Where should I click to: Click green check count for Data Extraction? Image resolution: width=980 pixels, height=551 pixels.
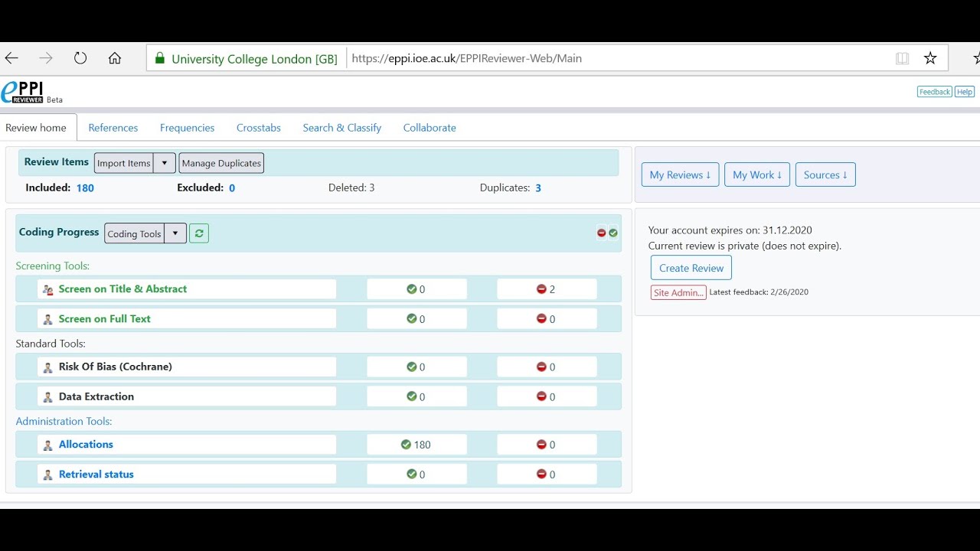tap(416, 396)
